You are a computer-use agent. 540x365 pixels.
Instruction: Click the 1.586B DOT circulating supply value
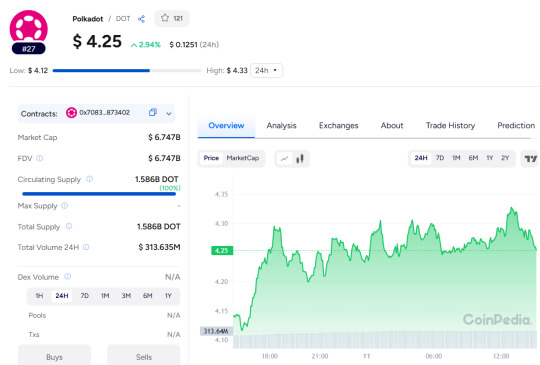[x=157, y=179]
